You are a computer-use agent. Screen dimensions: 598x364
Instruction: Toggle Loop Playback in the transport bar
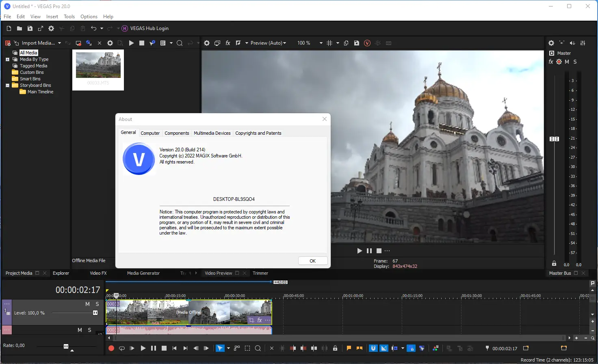pyautogui.click(x=121, y=348)
